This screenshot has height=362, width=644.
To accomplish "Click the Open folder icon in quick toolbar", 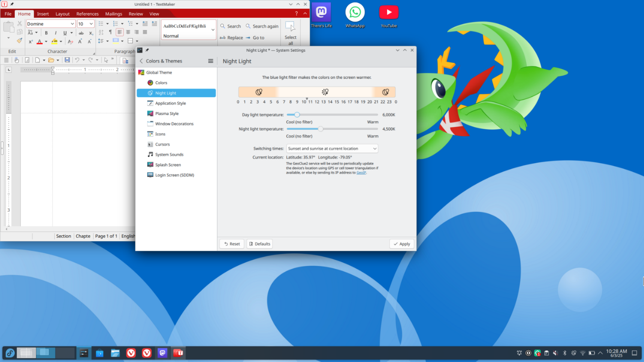I will click(x=51, y=60).
